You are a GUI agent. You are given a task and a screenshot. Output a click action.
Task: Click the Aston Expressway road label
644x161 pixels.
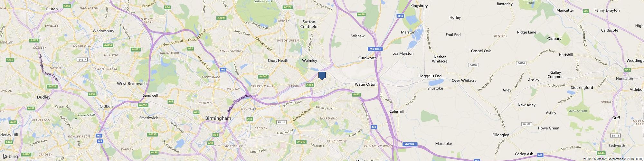click(x=240, y=103)
